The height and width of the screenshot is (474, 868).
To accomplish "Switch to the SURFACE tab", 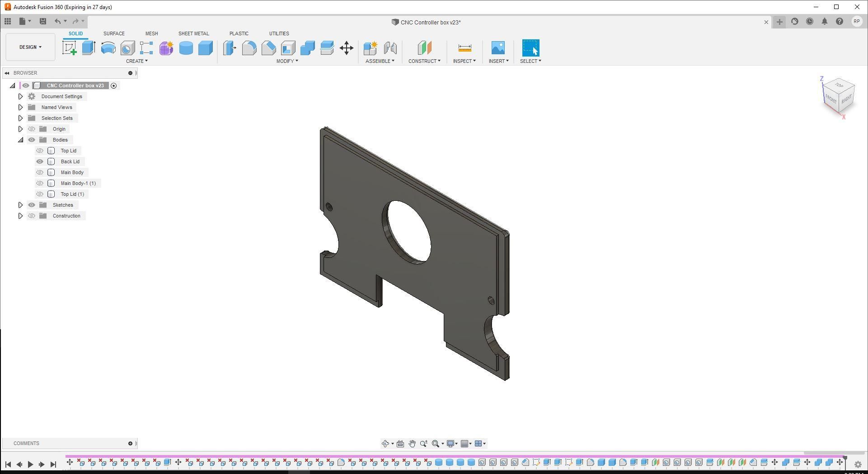I will 114,33.
